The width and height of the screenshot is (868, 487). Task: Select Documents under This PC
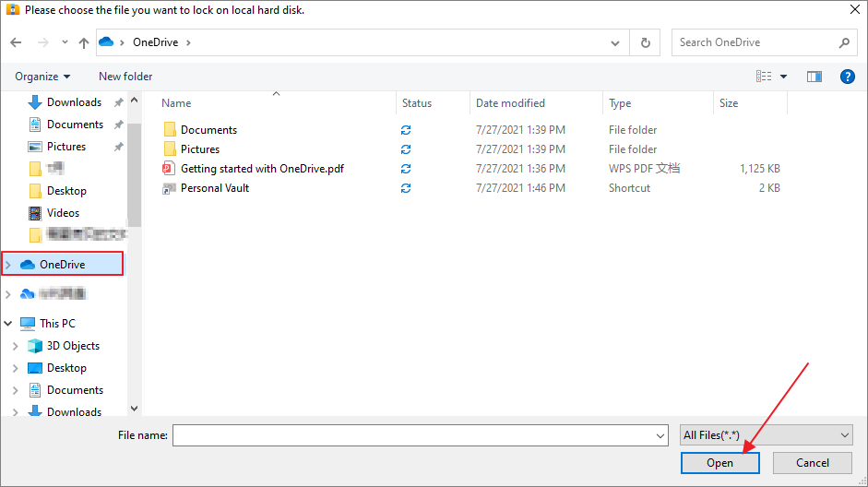(x=75, y=390)
